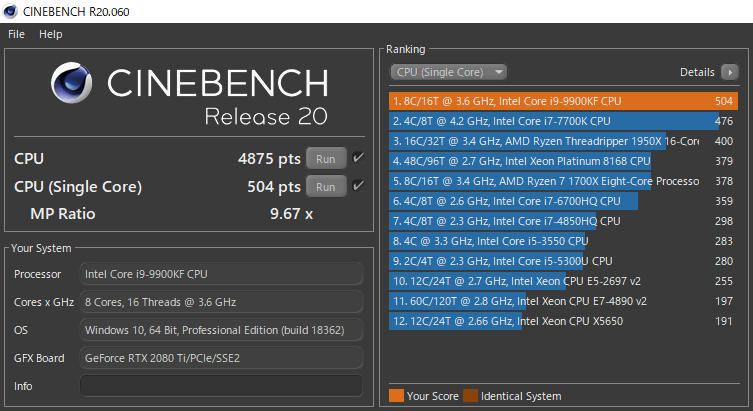Run the CPU (Single Core) benchmark
753x411 pixels.
(326, 186)
